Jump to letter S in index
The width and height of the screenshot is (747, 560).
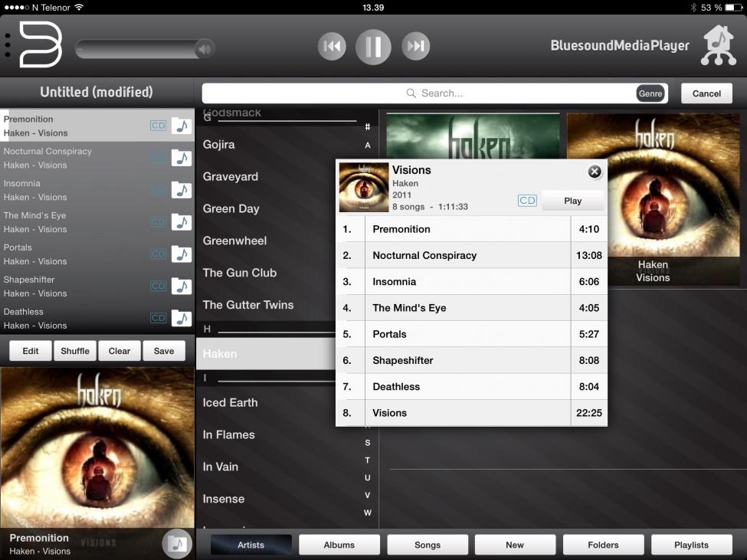(367, 443)
